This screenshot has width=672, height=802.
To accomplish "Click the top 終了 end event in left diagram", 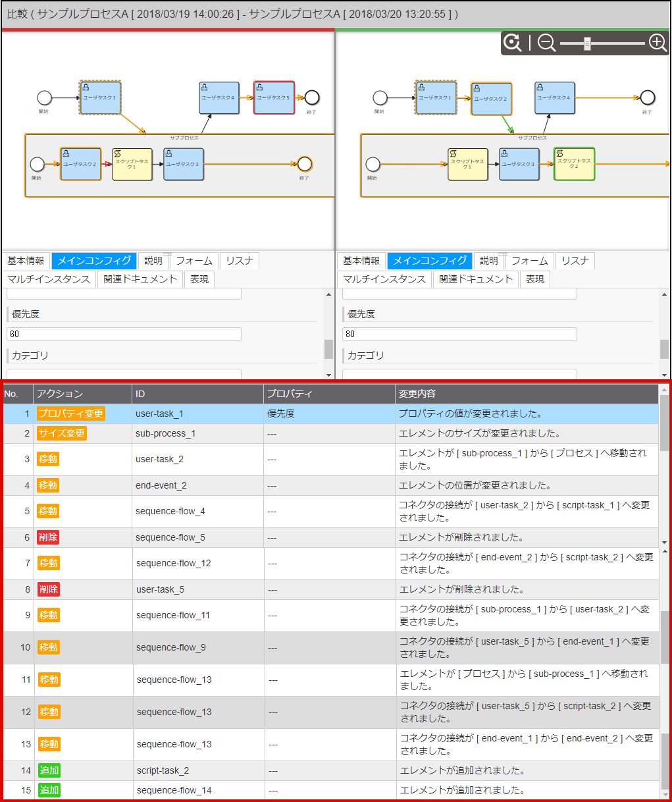I will pos(312,98).
